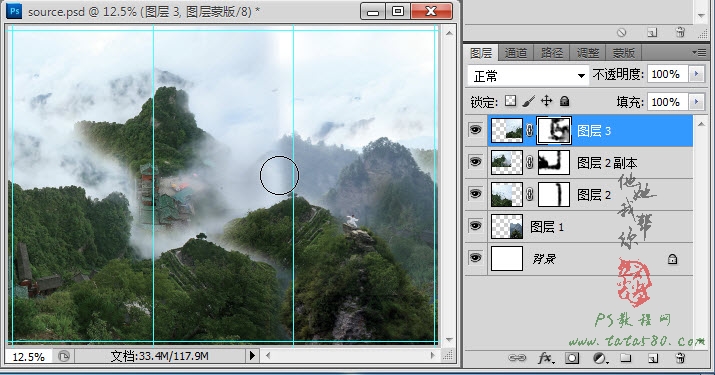Open the 不透明度 slider arrow
The width and height of the screenshot is (715, 375).
tap(696, 74)
